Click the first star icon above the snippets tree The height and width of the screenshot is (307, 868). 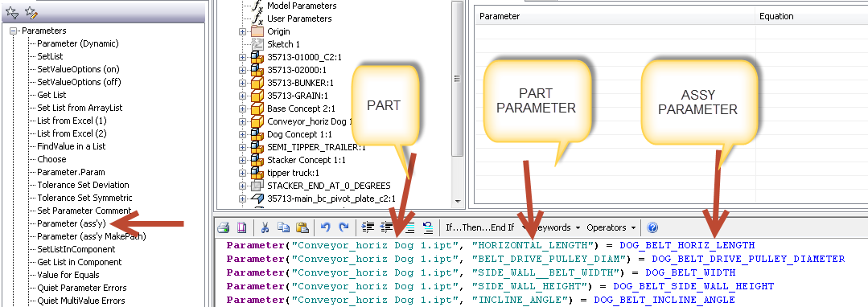[x=11, y=13]
